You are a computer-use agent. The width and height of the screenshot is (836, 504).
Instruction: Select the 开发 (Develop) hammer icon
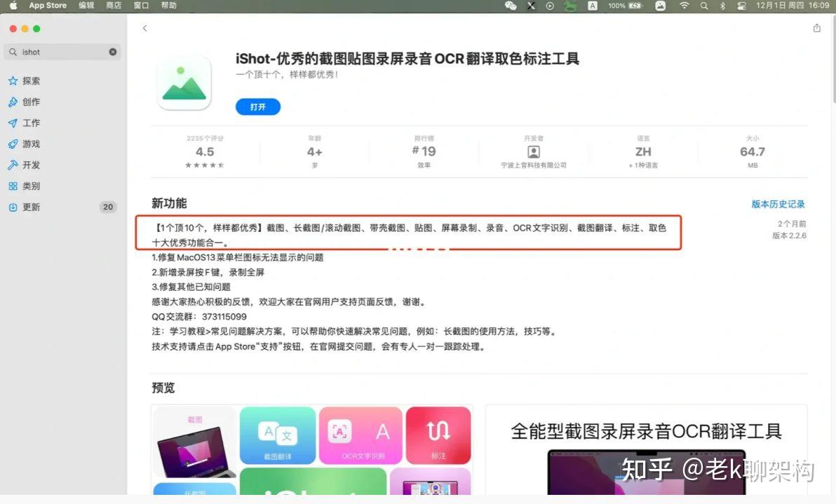[14, 165]
